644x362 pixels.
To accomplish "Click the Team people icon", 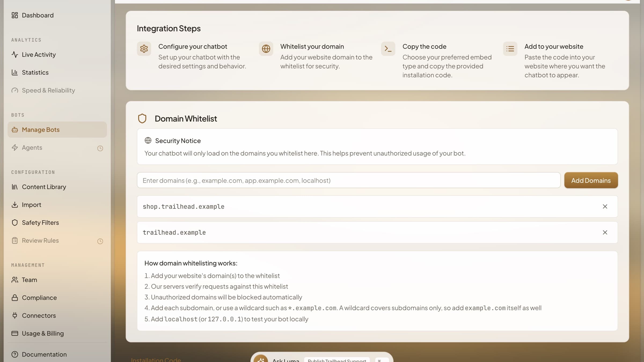I will tap(15, 280).
